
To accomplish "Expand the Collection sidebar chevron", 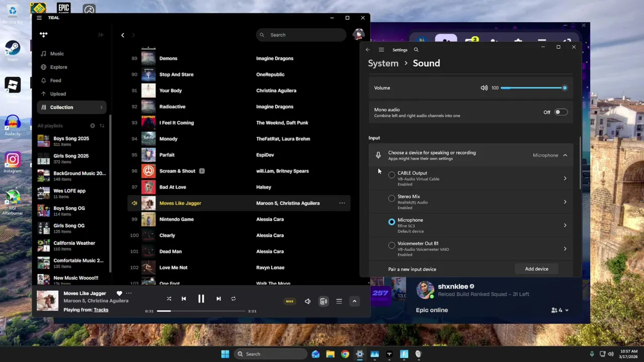I will tap(101, 107).
